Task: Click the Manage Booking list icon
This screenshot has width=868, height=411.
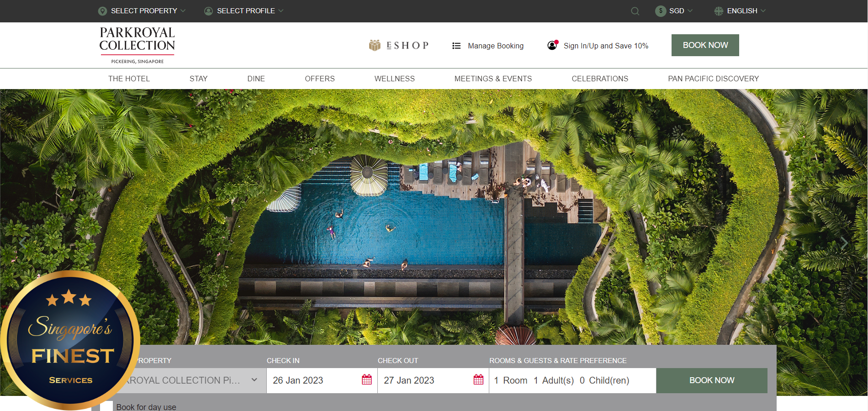Action: coord(456,46)
